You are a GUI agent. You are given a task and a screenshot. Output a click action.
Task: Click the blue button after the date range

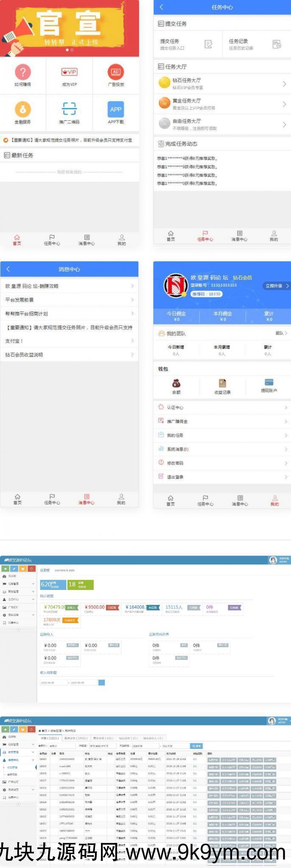tap(101, 682)
